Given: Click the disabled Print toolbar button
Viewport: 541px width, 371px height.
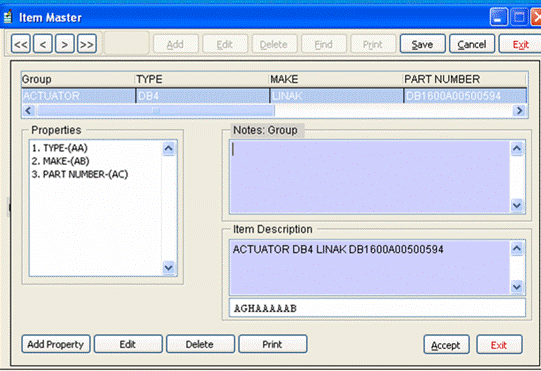Looking at the screenshot, I should tap(373, 44).
